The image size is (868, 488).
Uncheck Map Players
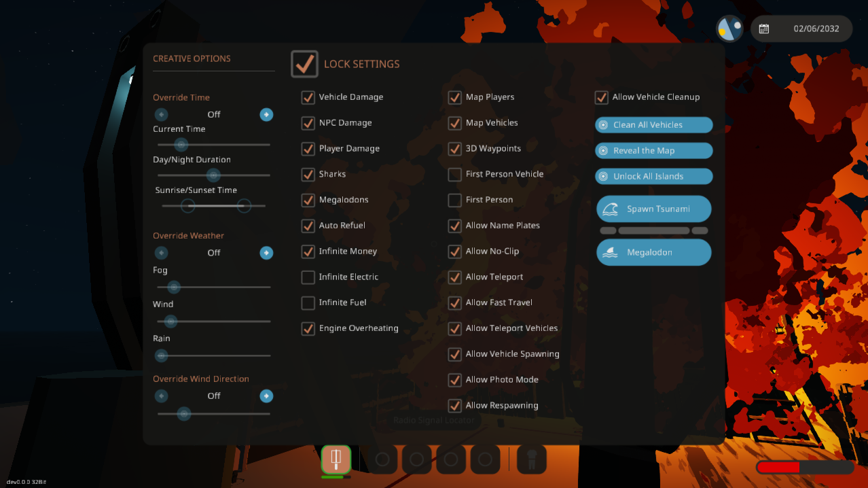[455, 97]
